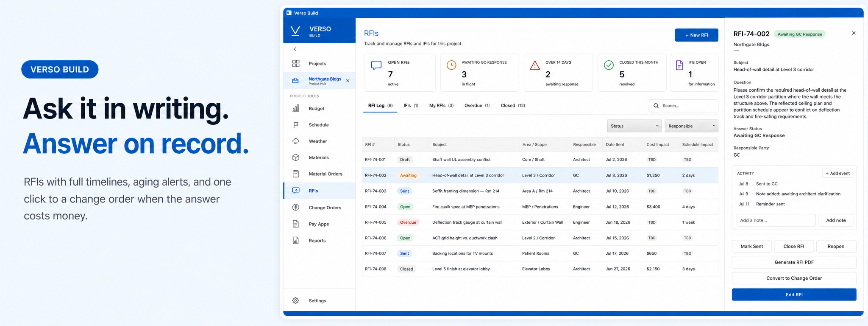Click the Add event button
Viewport: 868px width, 326px height.
pyautogui.click(x=837, y=173)
